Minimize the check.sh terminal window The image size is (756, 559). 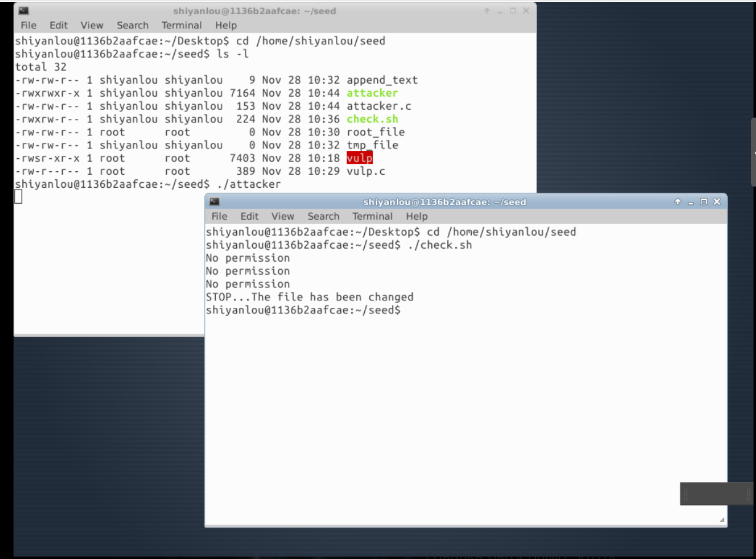point(691,202)
